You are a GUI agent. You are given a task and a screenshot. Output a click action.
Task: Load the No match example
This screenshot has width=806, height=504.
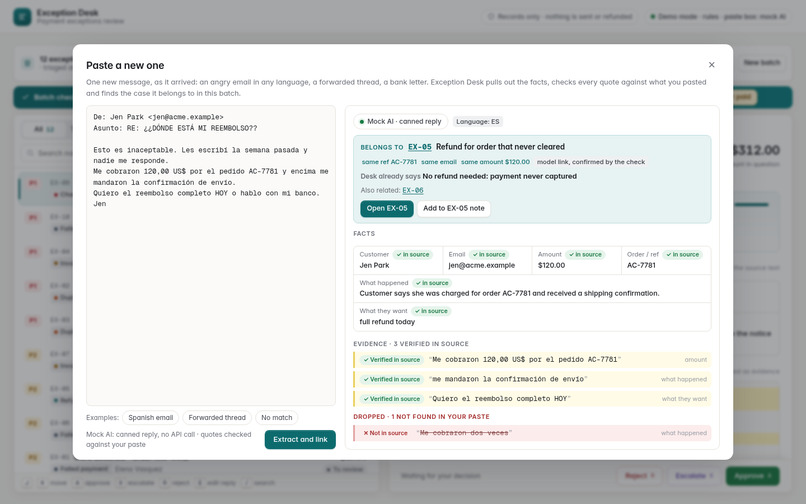point(277,418)
